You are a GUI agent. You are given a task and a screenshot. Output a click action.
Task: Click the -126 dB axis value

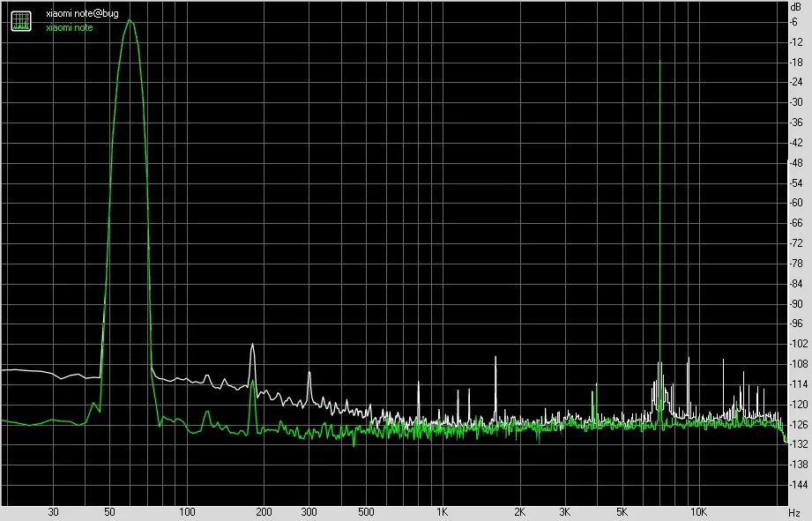(798, 424)
